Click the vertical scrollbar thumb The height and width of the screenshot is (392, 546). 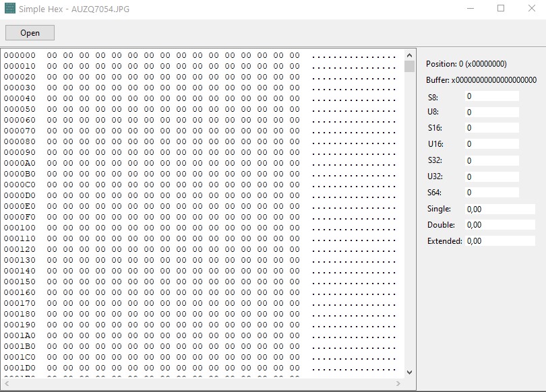(x=409, y=66)
